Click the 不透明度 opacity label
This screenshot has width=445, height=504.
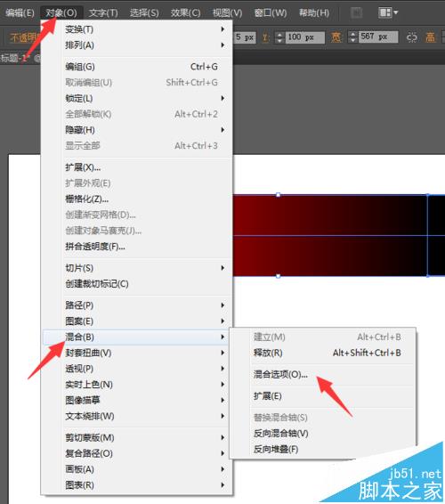coord(25,38)
